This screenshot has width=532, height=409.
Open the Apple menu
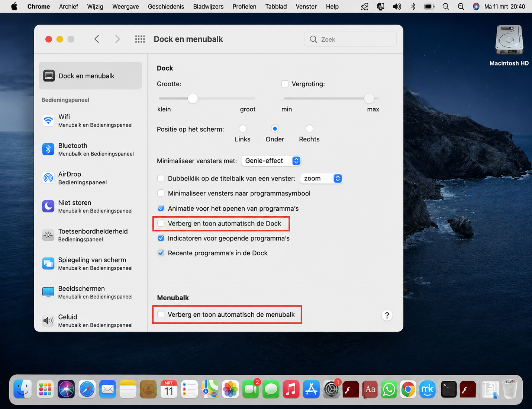14,6
